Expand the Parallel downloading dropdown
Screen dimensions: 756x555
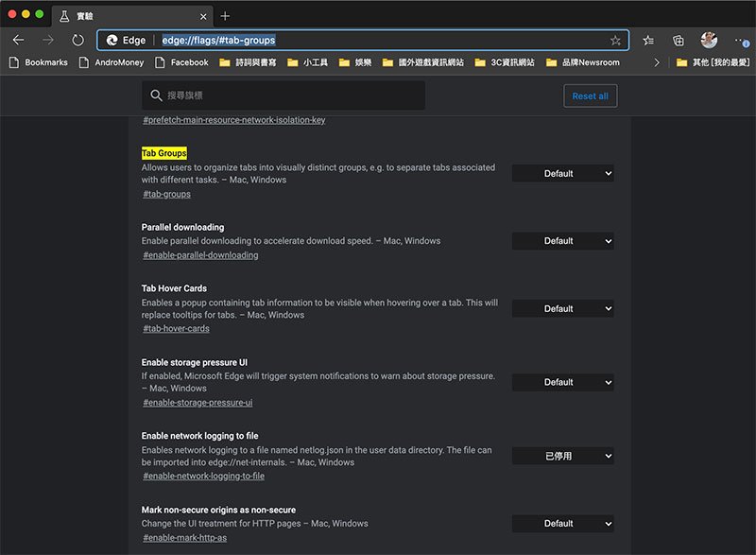coord(562,241)
